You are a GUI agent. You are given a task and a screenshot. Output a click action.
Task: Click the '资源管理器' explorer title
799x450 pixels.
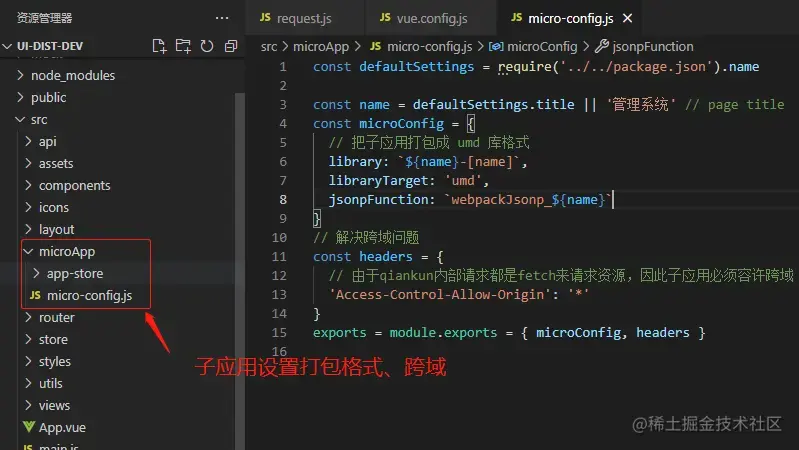44,18
